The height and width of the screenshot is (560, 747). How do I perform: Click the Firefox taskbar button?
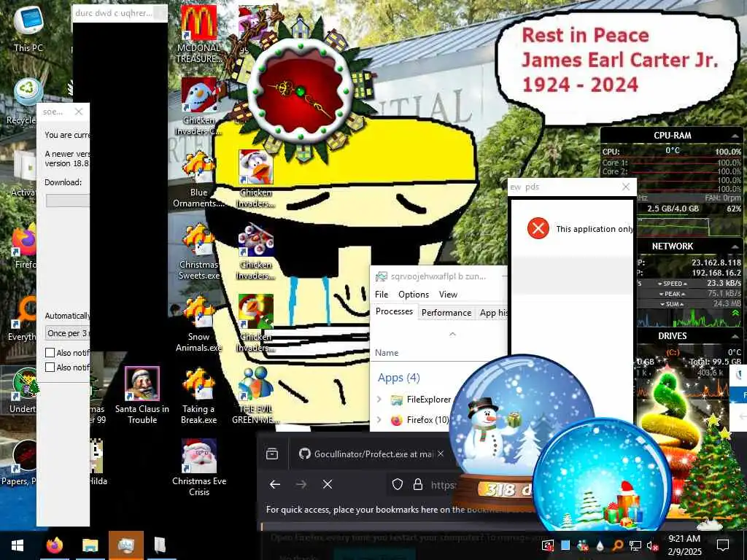[55, 545]
